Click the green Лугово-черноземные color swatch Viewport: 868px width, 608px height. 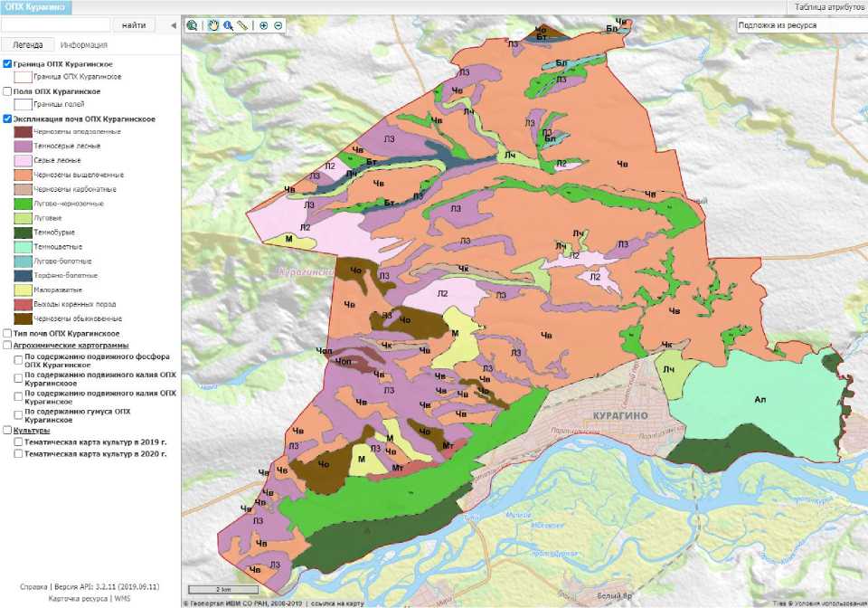[x=24, y=204]
